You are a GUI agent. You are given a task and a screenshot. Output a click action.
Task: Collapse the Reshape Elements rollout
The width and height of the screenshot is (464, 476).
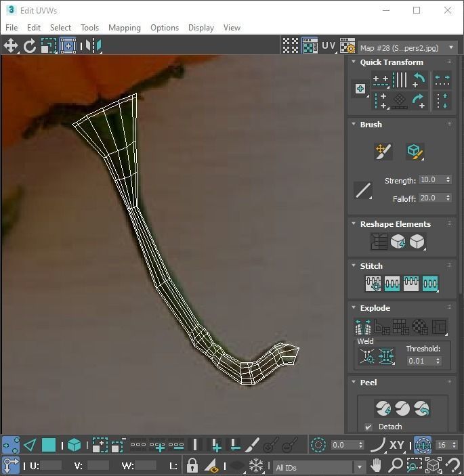click(x=354, y=223)
